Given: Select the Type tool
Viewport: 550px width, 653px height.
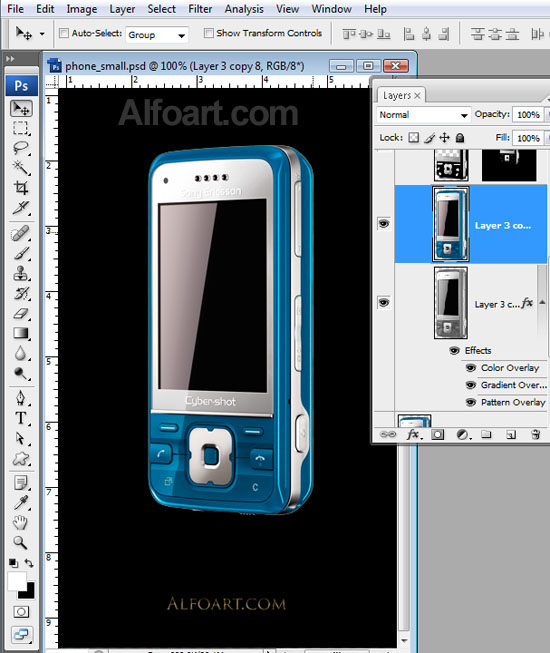Looking at the screenshot, I should 21,418.
